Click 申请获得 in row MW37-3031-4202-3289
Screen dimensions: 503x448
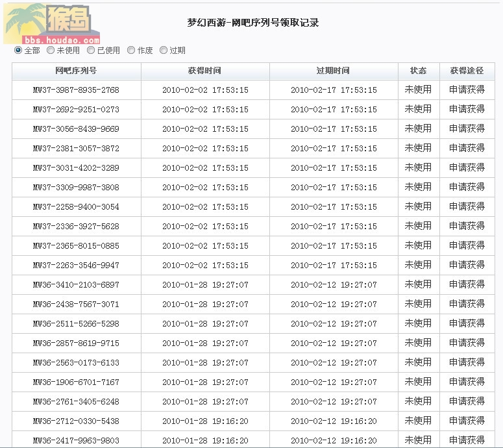[x=467, y=168]
